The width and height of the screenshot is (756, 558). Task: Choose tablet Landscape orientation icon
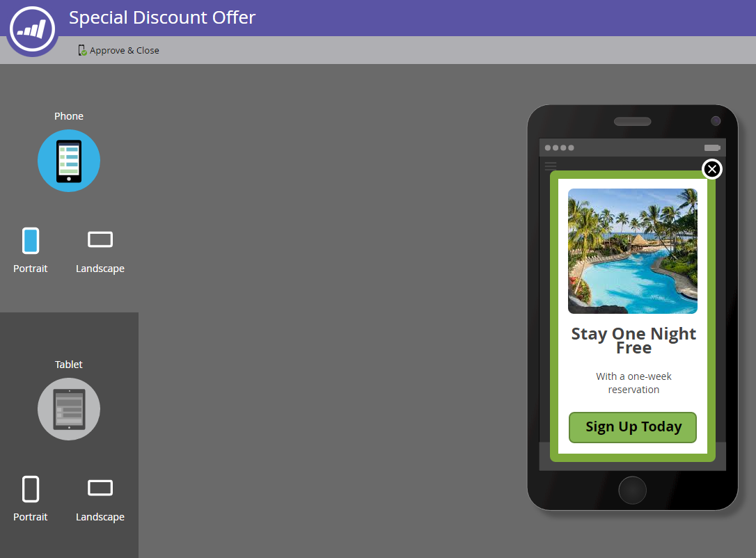[100, 488]
